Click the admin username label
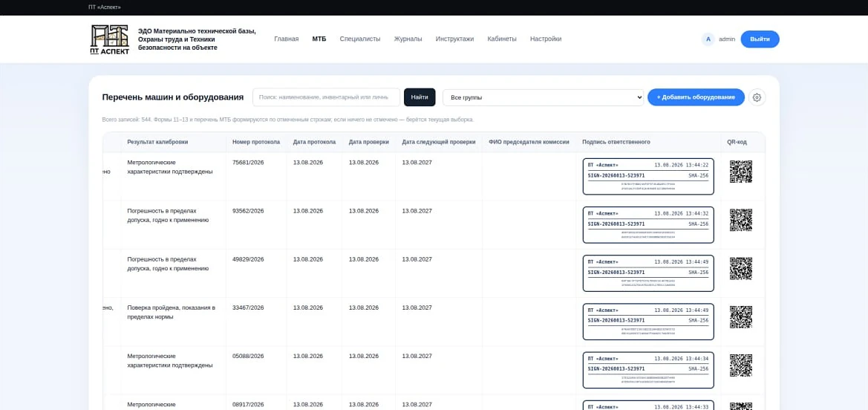Viewport: 868px width, 410px height. click(727, 39)
